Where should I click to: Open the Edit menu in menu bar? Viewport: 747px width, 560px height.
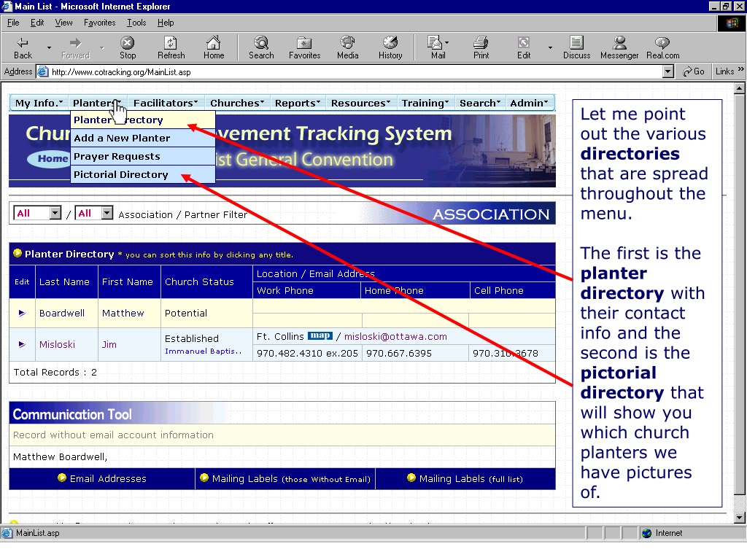coord(37,23)
